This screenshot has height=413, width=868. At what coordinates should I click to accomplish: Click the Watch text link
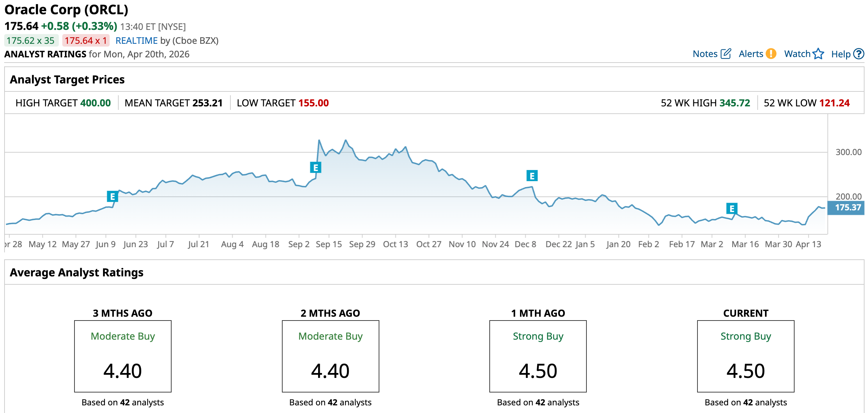797,54
